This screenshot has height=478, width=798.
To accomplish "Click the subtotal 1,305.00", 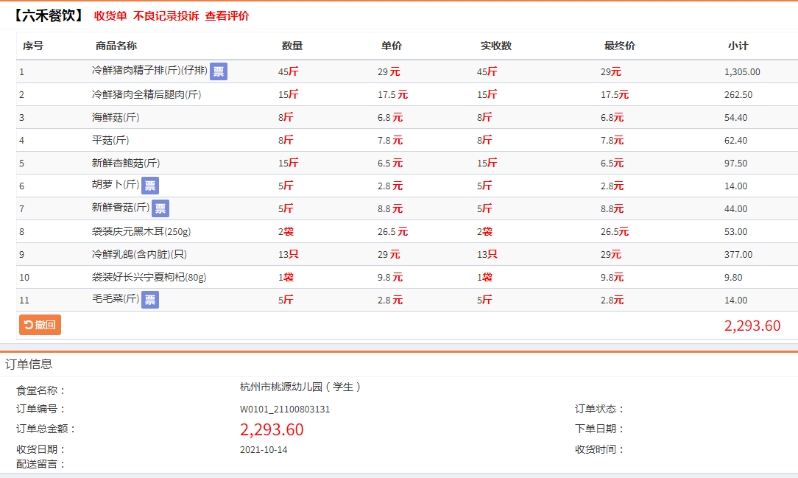I will pos(742,72).
